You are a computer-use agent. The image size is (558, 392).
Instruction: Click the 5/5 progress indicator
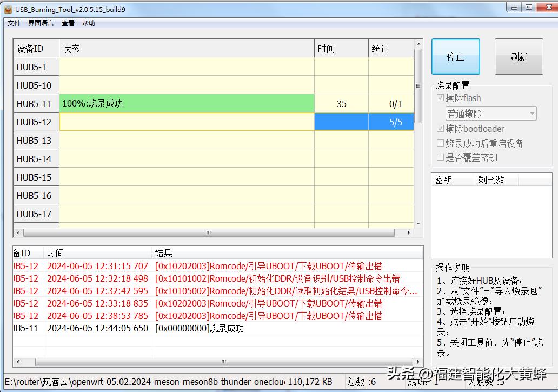pos(397,122)
